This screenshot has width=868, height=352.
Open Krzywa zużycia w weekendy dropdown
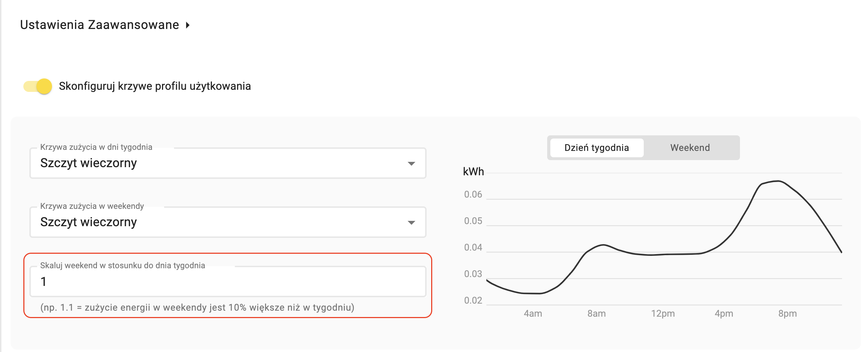click(x=228, y=222)
